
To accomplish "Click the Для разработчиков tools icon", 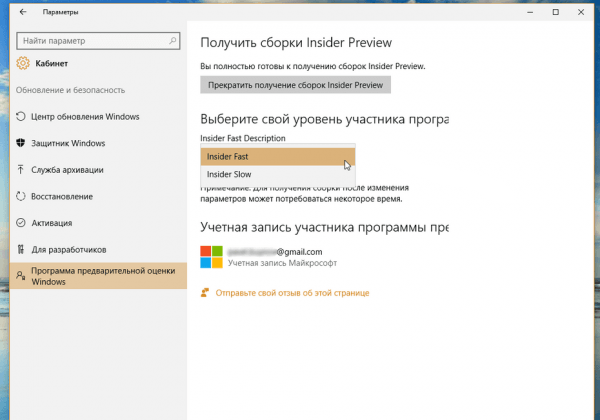I will click(21, 249).
